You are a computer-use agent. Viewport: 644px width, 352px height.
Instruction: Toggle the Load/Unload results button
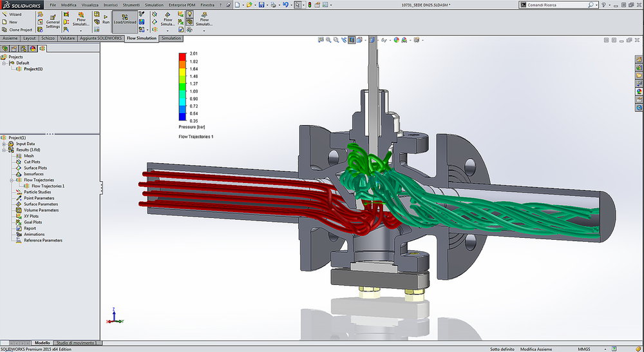click(x=124, y=21)
